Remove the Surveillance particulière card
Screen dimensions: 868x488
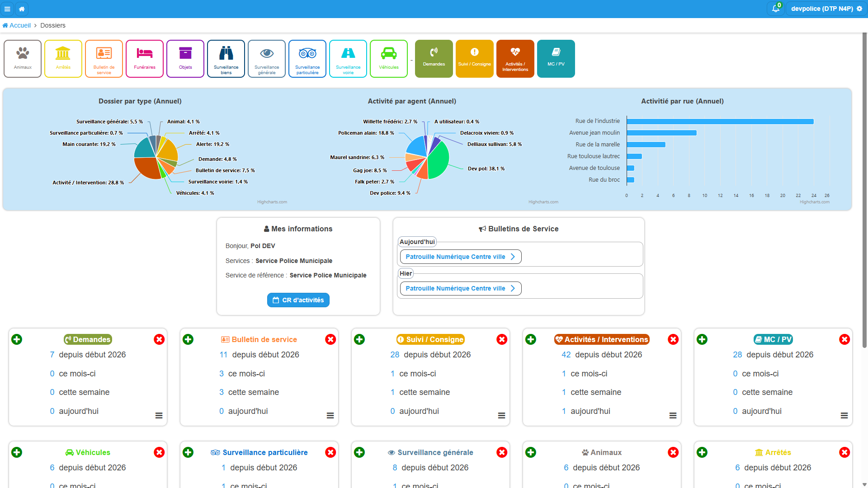pos(330,452)
